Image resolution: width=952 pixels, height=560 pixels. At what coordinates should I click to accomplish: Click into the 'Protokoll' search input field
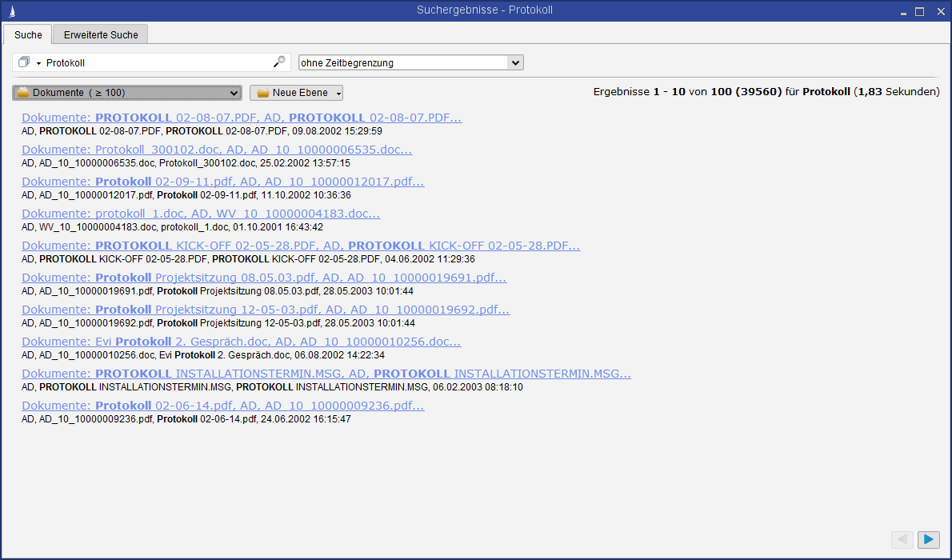156,62
